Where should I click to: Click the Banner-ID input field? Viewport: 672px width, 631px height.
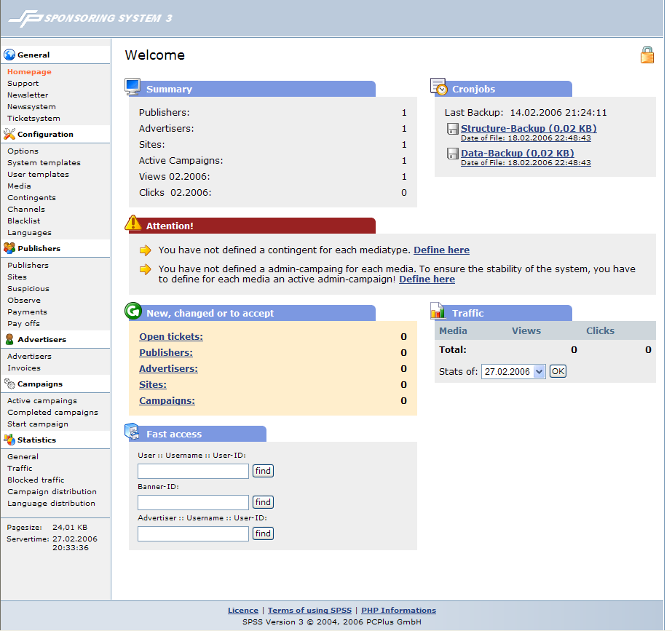coord(193,502)
